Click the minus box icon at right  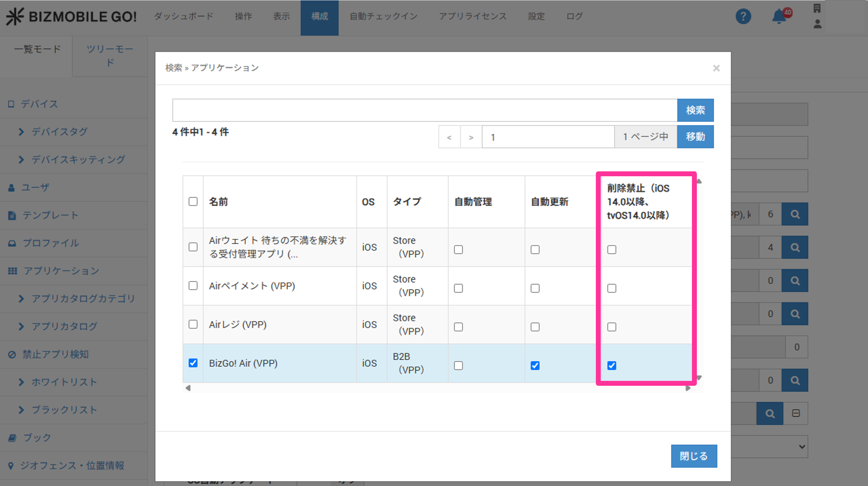click(796, 413)
